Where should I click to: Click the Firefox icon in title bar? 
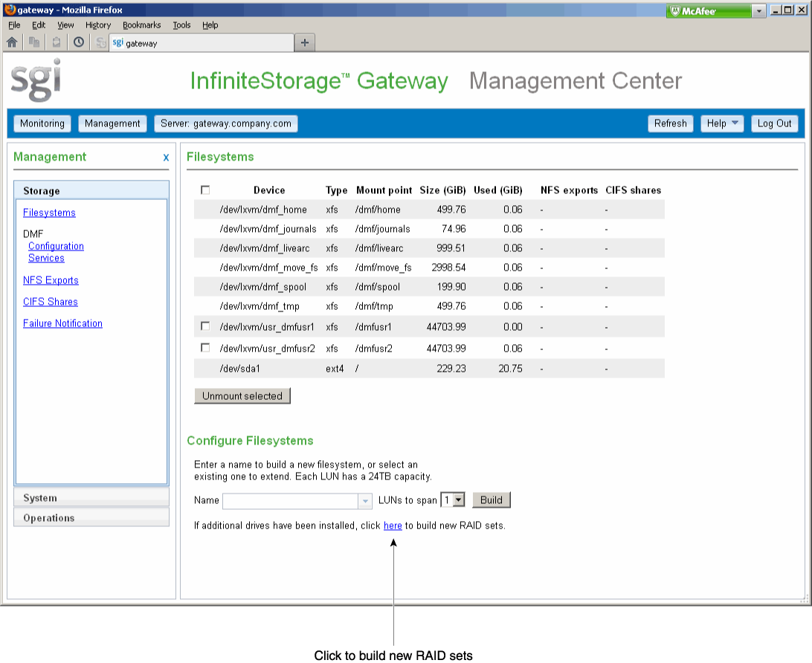(x=10, y=10)
